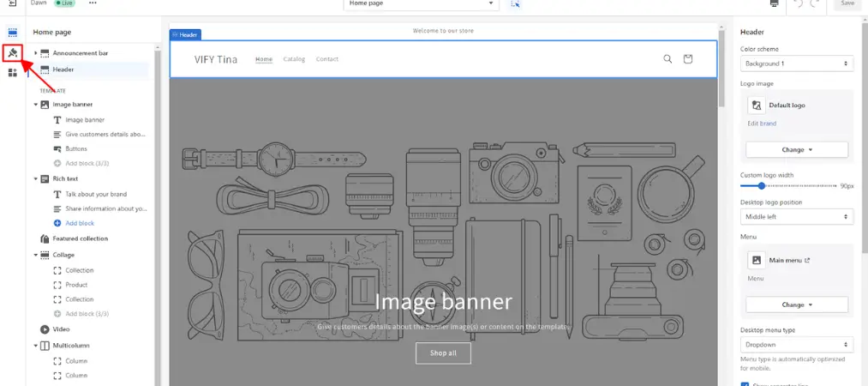Open the Edit brand link

(x=762, y=124)
